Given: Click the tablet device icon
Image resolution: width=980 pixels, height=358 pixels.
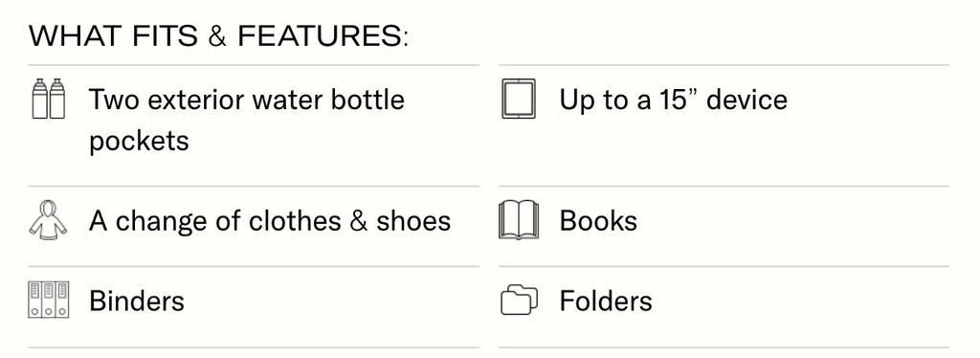Looking at the screenshot, I should 519,99.
